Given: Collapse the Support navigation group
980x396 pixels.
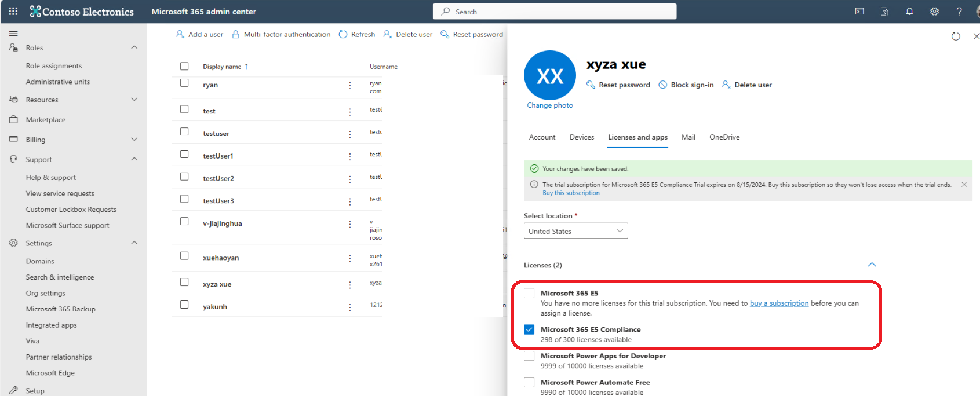Looking at the screenshot, I should click(x=134, y=159).
